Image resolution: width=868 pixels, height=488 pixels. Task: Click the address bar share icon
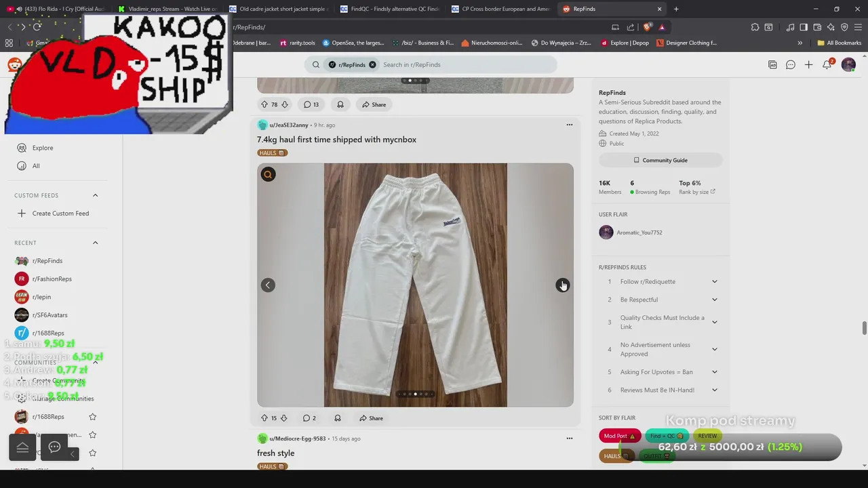pyautogui.click(x=631, y=27)
